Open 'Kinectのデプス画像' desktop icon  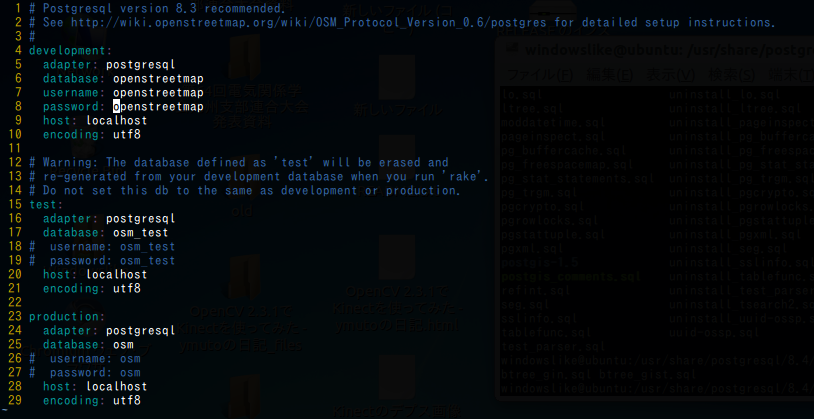tap(397, 379)
